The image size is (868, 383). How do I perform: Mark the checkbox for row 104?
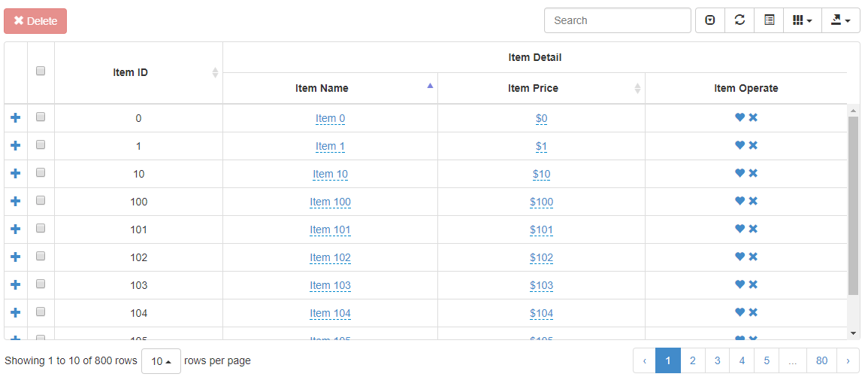[x=41, y=312]
